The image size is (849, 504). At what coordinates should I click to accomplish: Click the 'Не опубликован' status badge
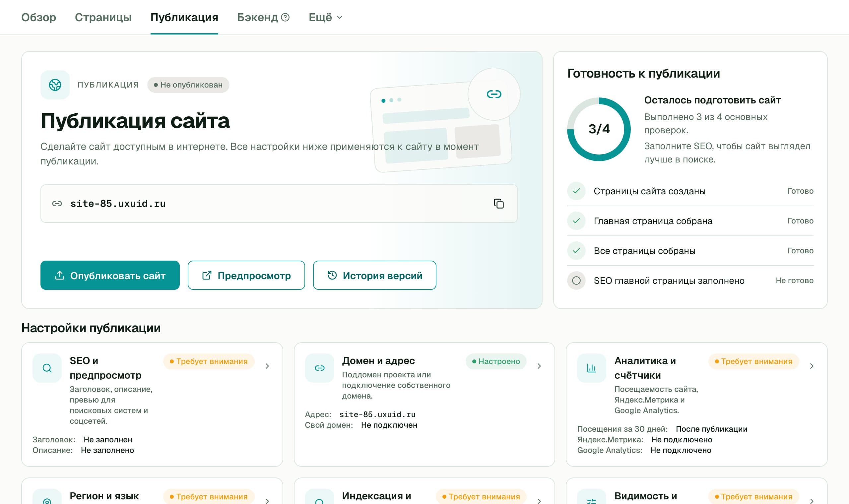188,85
